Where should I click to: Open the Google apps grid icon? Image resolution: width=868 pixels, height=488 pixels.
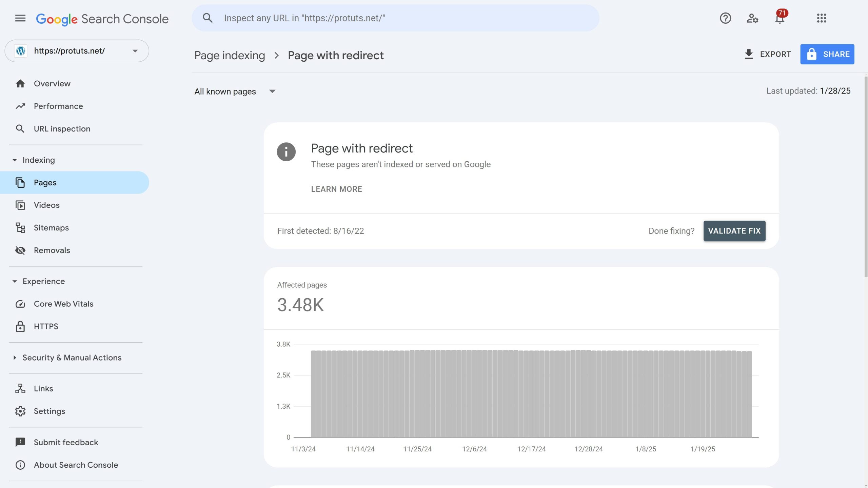821,18
